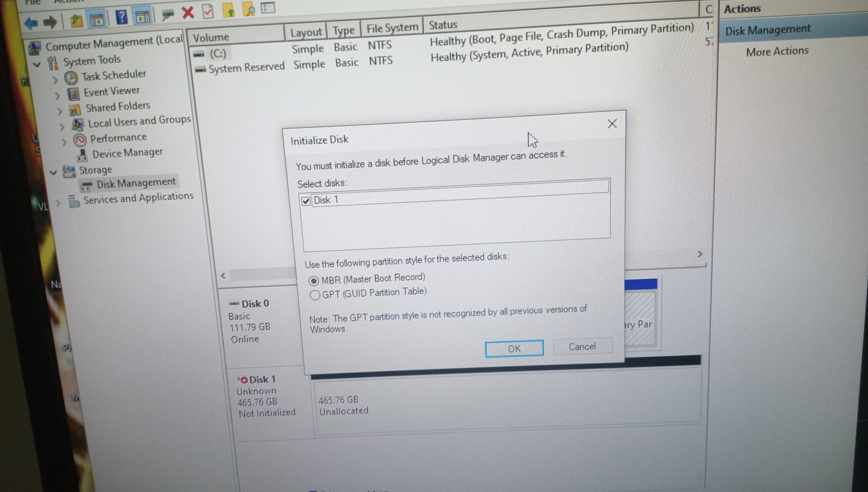Screen dimensions: 868x492
Task: Cancel the Initialize Disk dialog
Action: tap(582, 346)
